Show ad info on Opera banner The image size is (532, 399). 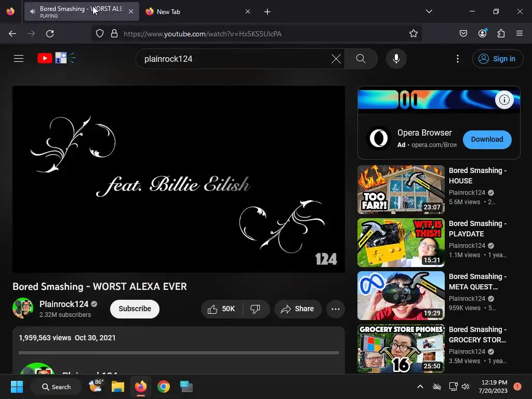(x=504, y=100)
